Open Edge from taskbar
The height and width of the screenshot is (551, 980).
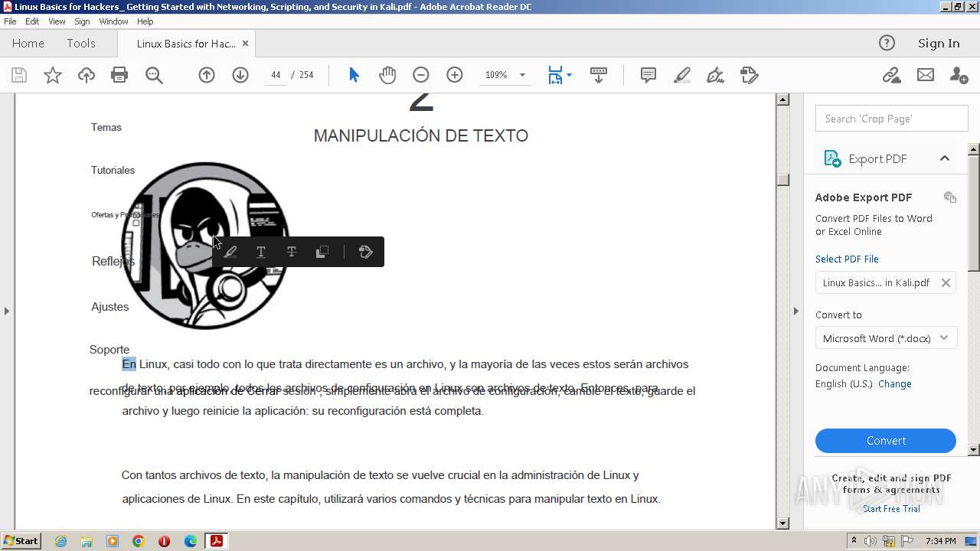(191, 541)
